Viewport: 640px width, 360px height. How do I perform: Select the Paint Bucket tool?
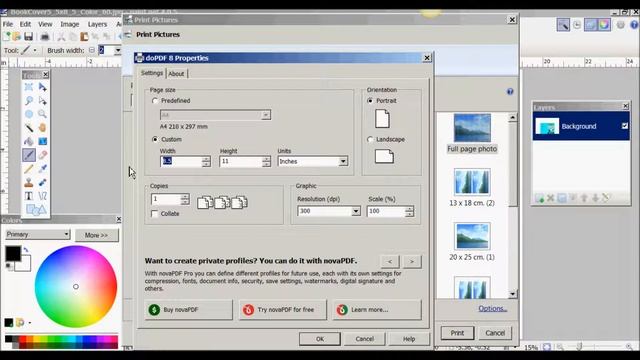point(29,141)
